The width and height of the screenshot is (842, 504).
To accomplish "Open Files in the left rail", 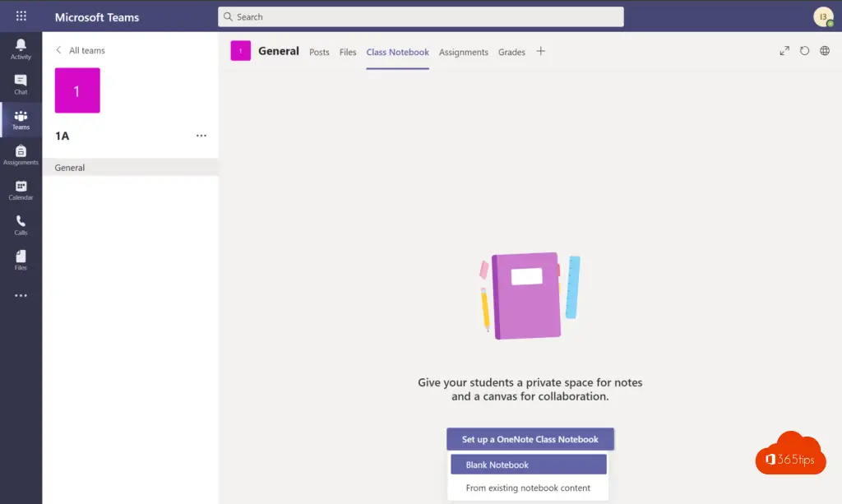I will tap(21, 260).
